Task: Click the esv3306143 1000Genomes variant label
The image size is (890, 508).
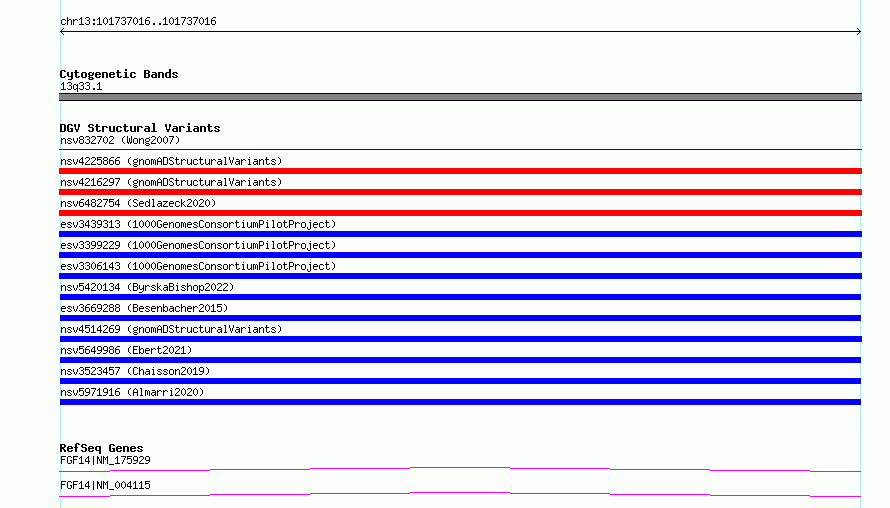Action: (198, 266)
